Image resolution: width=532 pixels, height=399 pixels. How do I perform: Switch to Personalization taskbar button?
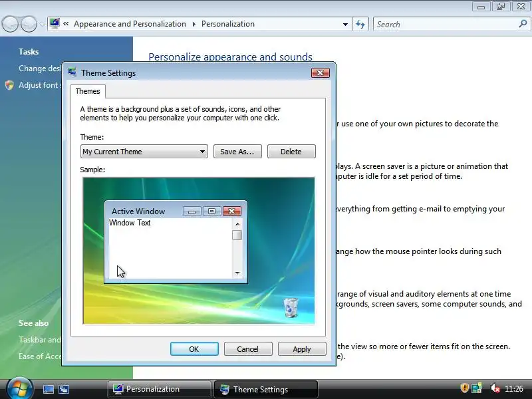(x=160, y=389)
